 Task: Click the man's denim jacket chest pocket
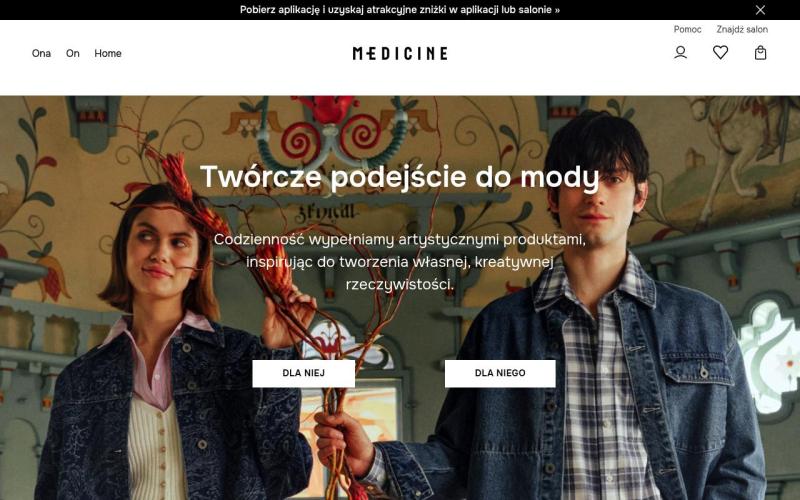[698, 370]
